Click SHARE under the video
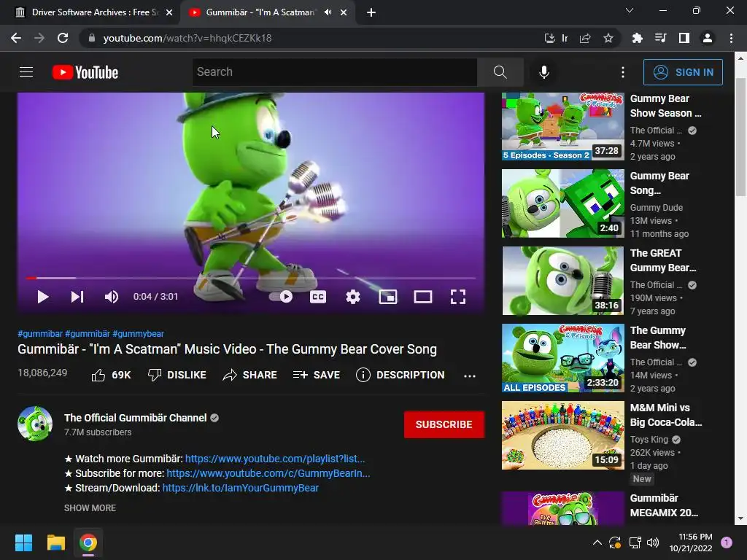This screenshot has height=560, width=747. click(x=249, y=376)
